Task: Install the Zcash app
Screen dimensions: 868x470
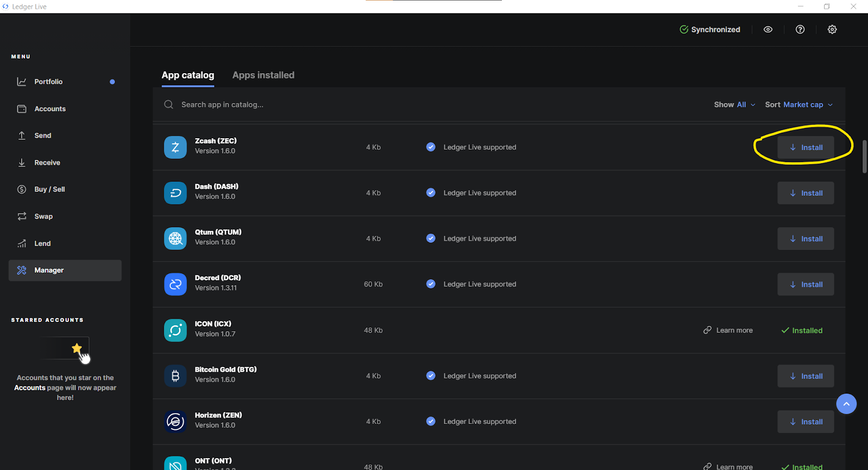Action: coord(806,147)
